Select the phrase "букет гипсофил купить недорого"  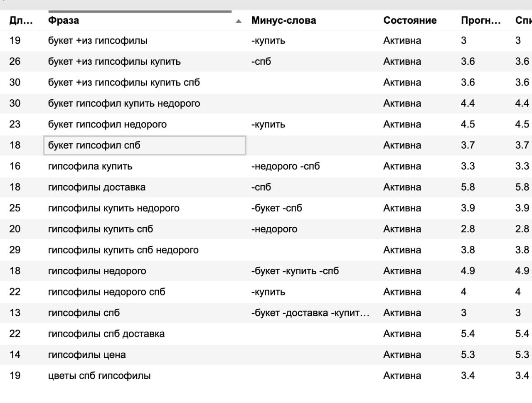pyautogui.click(x=124, y=103)
